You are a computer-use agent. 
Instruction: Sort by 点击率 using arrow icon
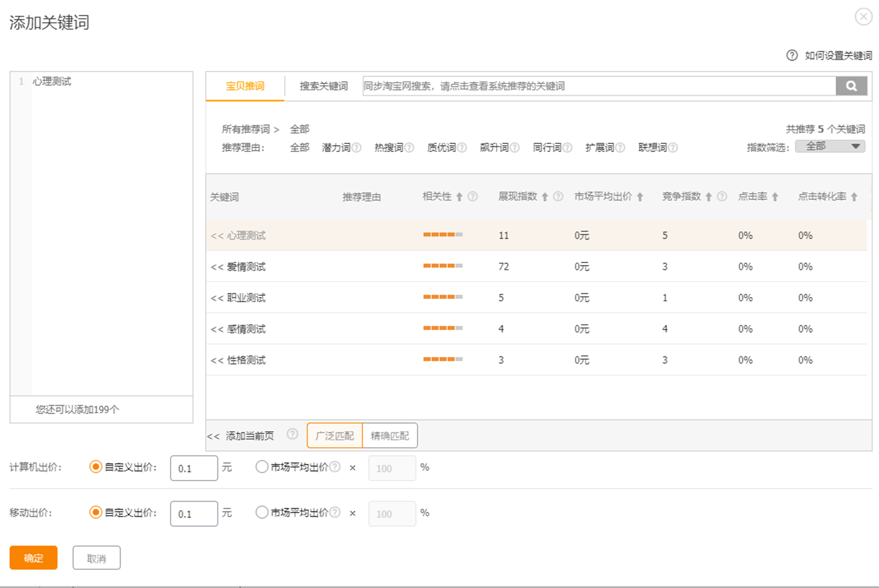775,197
